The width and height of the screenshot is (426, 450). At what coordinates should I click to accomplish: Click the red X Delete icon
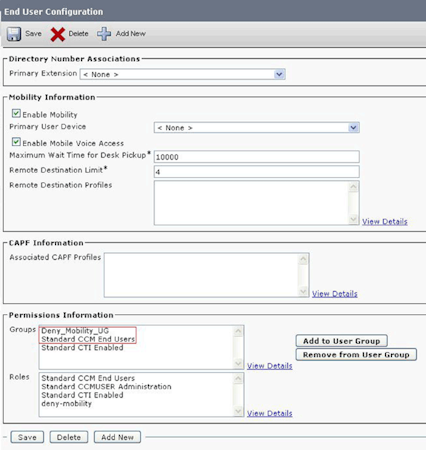(x=58, y=34)
